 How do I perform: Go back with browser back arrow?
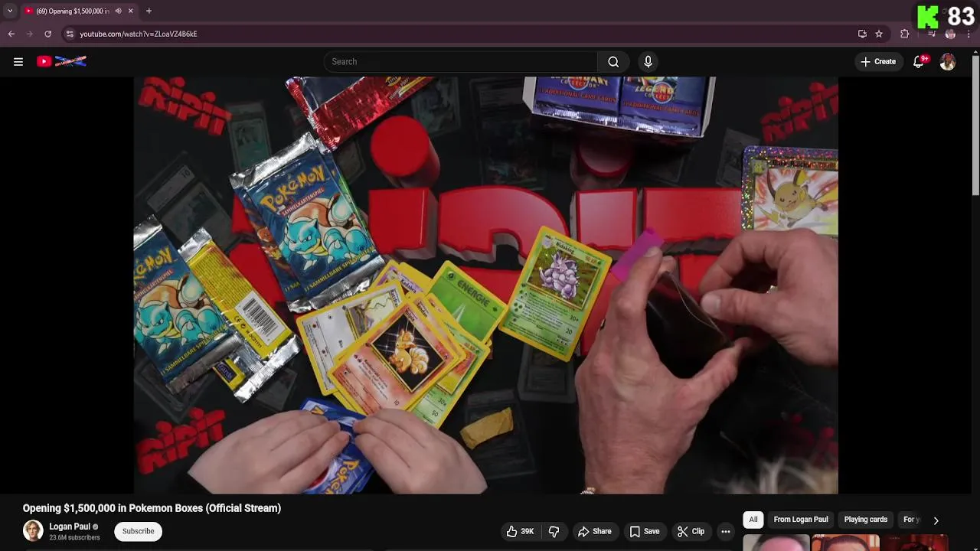click(x=11, y=34)
